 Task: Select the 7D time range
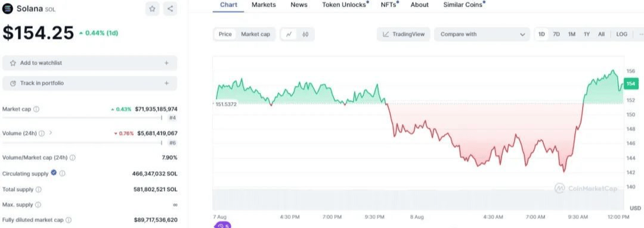click(x=556, y=35)
